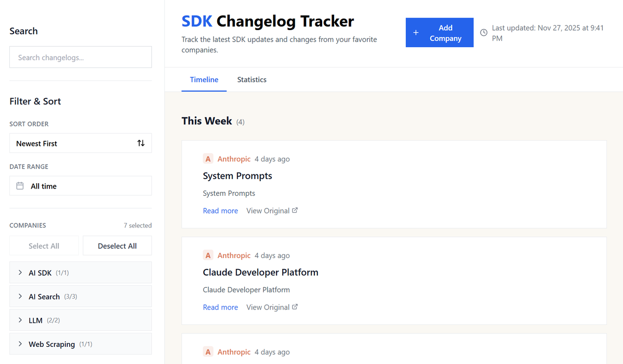Focus the Search changelogs input field

(x=81, y=57)
